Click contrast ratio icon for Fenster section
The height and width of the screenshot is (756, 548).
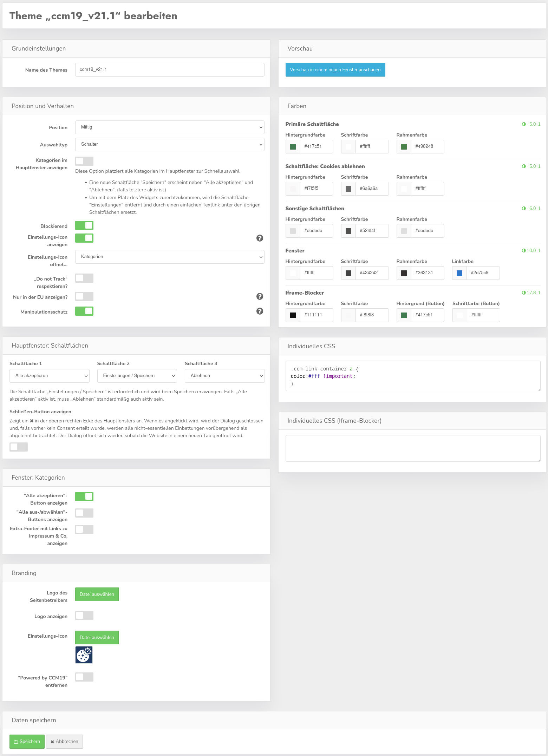pos(524,251)
